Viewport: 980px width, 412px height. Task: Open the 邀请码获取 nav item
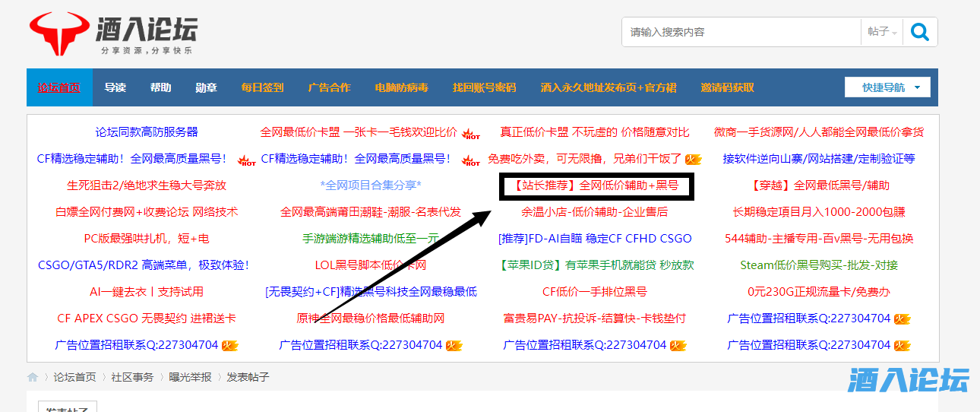coord(728,87)
